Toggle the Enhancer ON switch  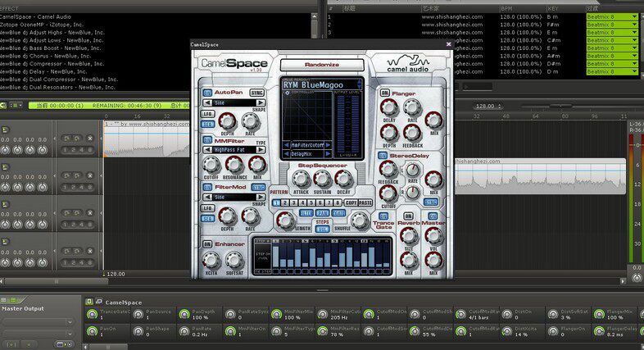pyautogui.click(x=207, y=244)
